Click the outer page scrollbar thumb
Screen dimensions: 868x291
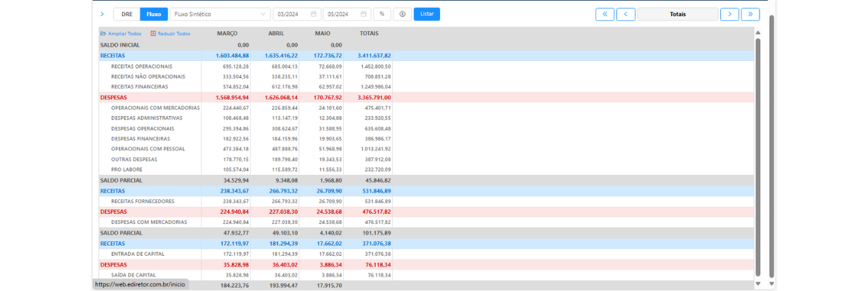point(771,146)
